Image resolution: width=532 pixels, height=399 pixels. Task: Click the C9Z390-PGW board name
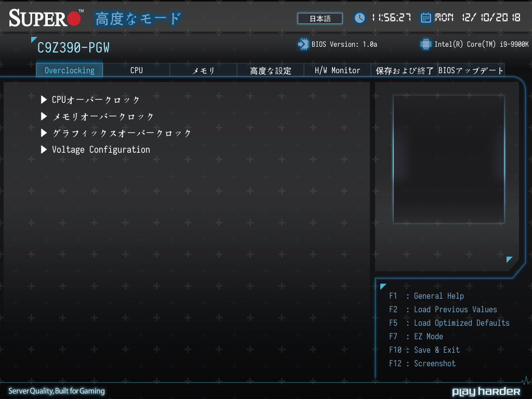73,48
